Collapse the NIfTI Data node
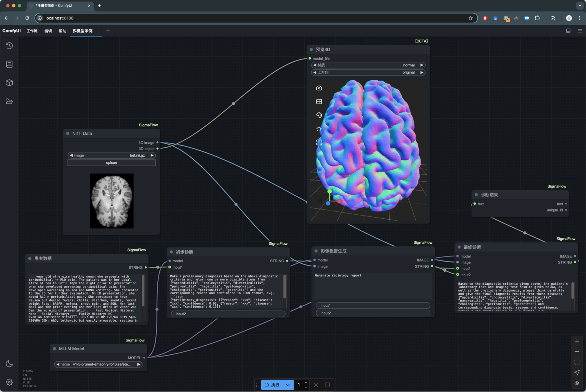Viewport: 586px width, 392px height. click(x=68, y=133)
